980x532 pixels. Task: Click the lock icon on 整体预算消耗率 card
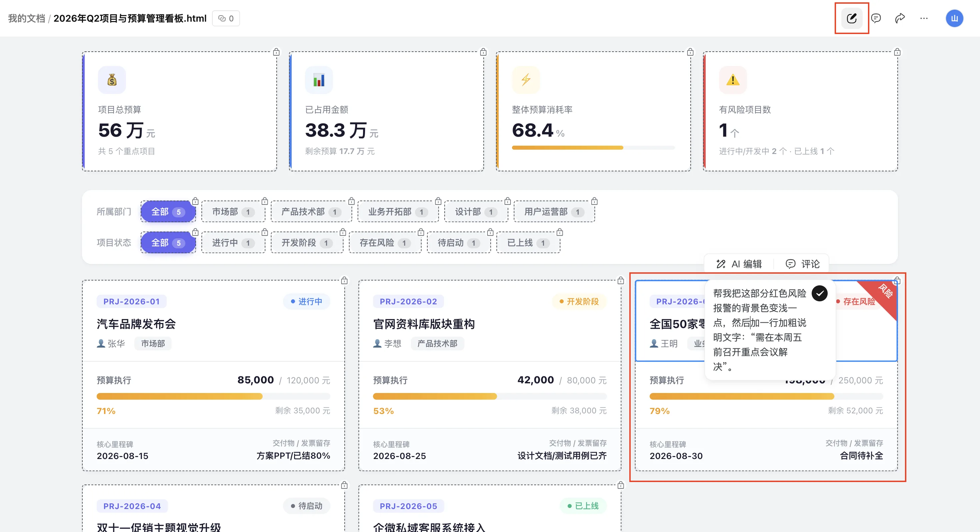[x=690, y=52]
